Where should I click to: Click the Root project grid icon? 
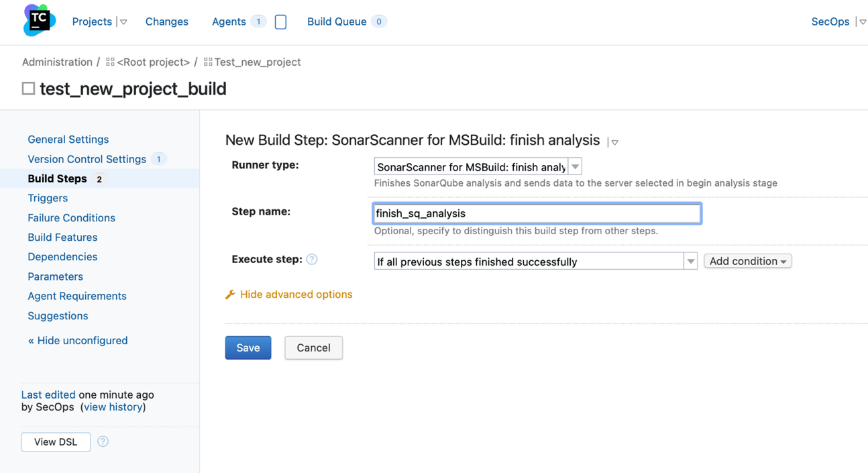point(110,62)
